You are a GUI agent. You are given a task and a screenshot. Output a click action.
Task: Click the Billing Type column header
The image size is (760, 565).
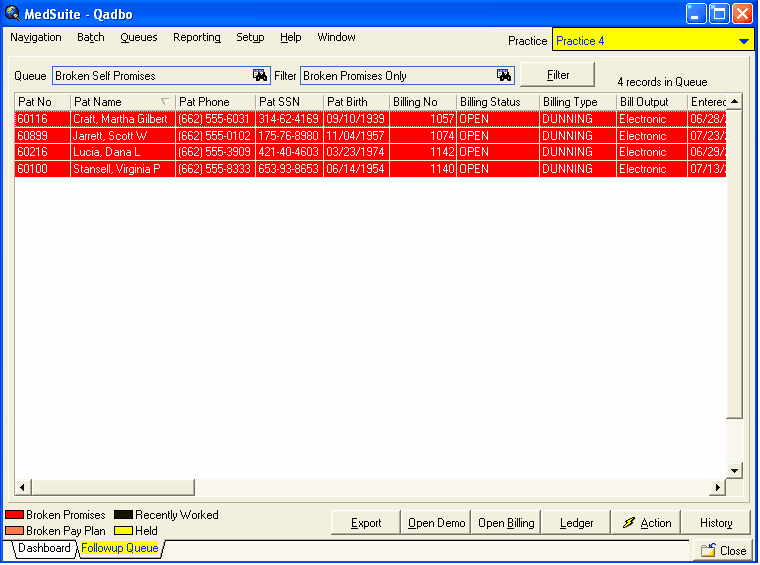578,102
